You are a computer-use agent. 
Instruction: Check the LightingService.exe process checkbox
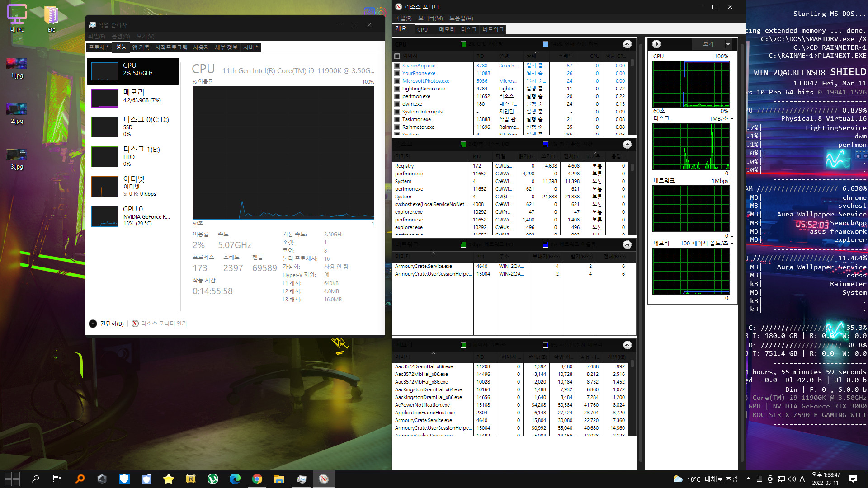coord(397,89)
